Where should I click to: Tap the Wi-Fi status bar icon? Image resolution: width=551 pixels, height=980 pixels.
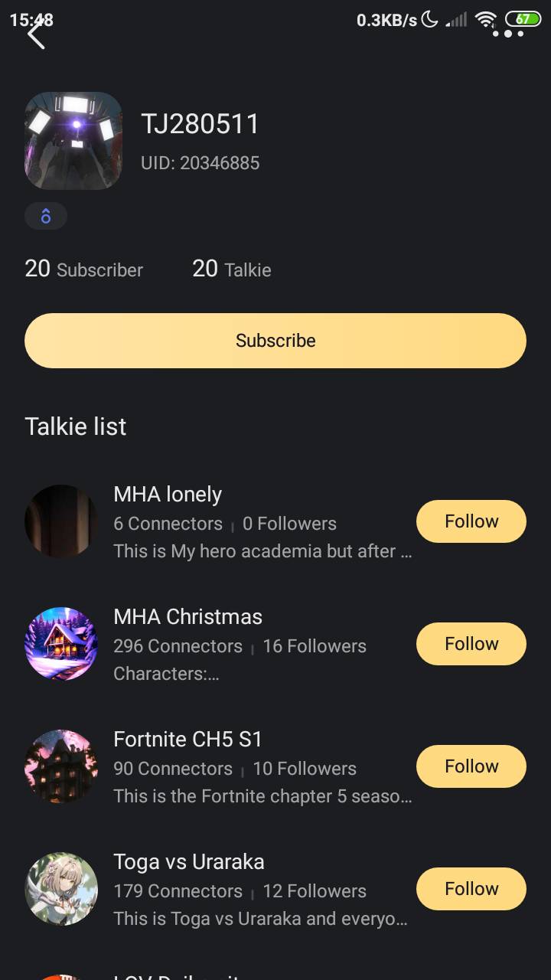[x=485, y=20]
